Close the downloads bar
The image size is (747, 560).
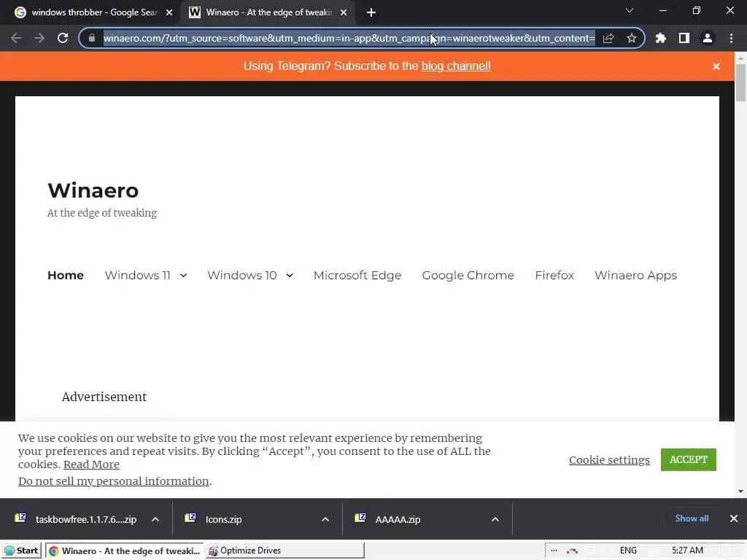[x=734, y=518]
